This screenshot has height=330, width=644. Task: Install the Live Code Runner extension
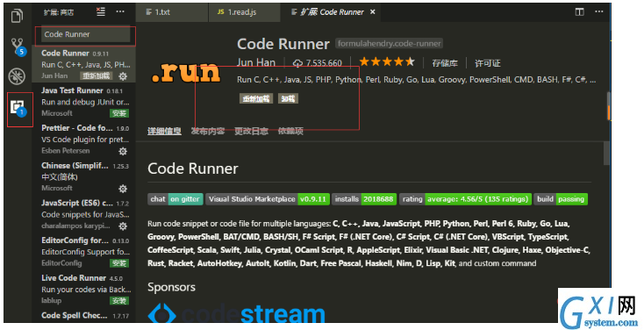[119, 301]
